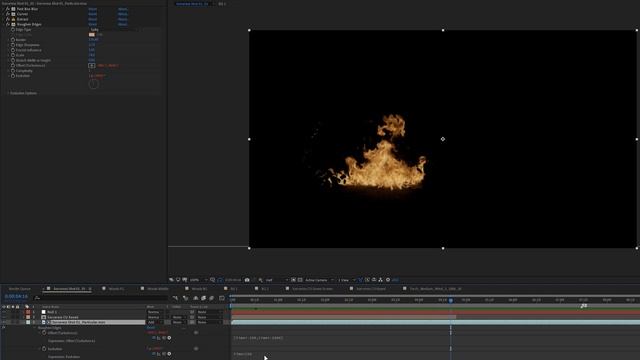Toggle the fx switch for Fast Box Blur

[x=7, y=9]
